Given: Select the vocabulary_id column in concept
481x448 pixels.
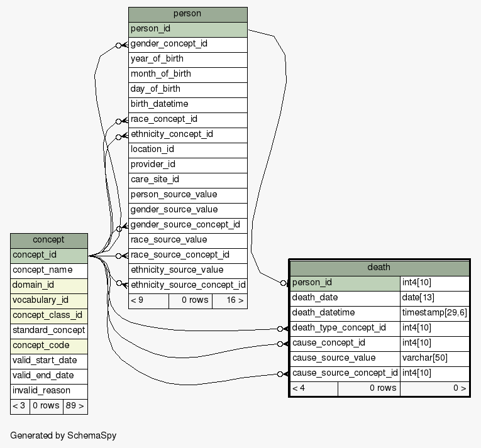Looking at the screenshot, I should 48,300.
